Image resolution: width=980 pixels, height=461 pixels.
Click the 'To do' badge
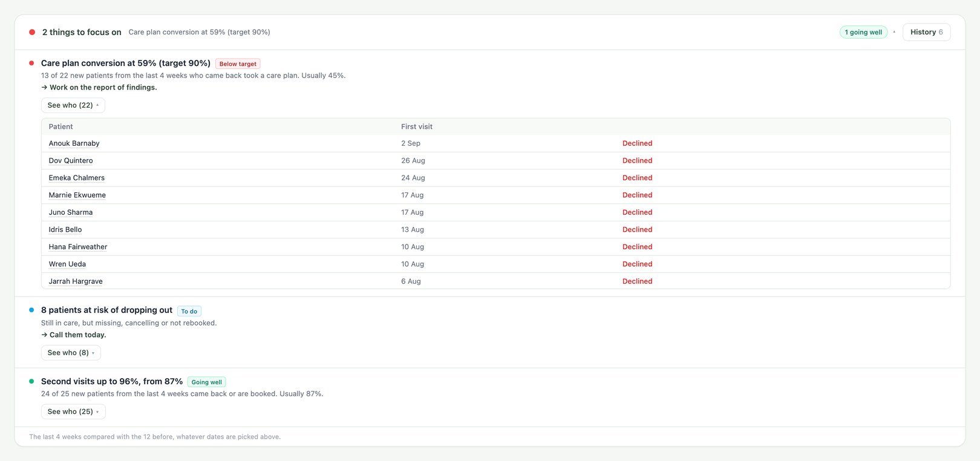[189, 312]
